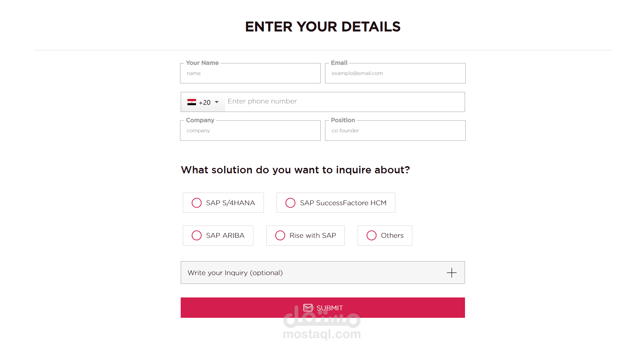Click the Egypt flag icon

192,102
